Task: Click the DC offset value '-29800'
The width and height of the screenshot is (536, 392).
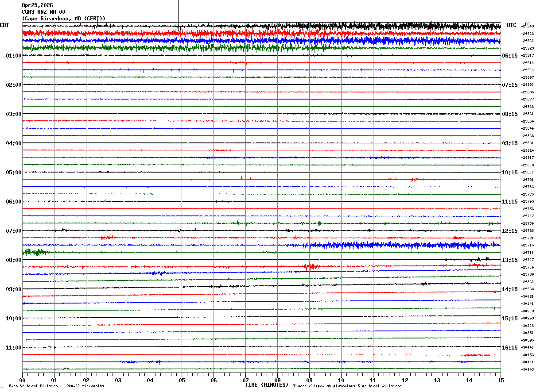Action: 528,173
